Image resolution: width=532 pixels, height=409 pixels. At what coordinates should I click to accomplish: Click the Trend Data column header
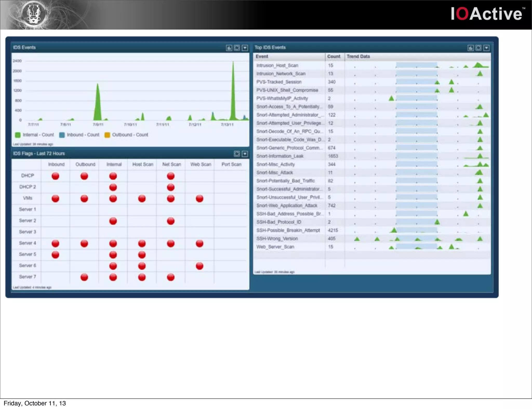click(358, 57)
